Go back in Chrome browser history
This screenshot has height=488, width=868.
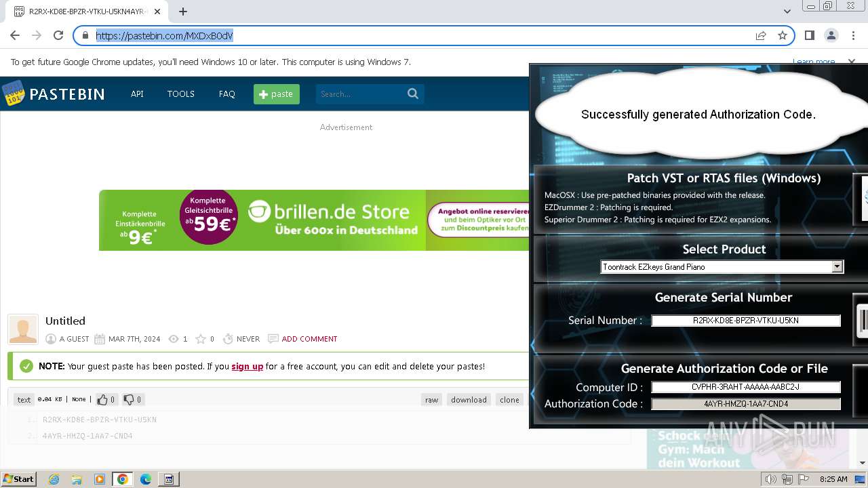click(15, 35)
